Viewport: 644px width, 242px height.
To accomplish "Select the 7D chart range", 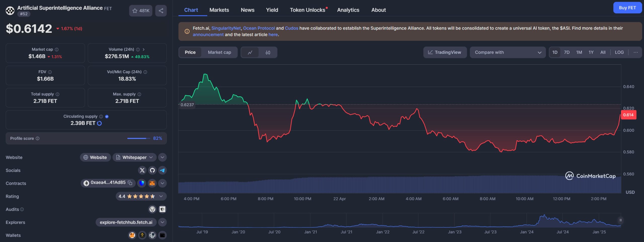I will point(567,52).
